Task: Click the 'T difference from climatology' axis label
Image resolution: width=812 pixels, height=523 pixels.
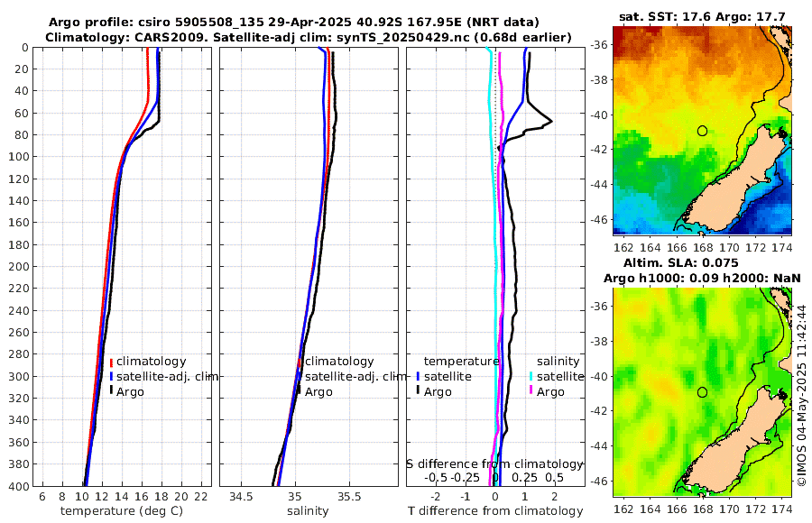Action: (495, 511)
